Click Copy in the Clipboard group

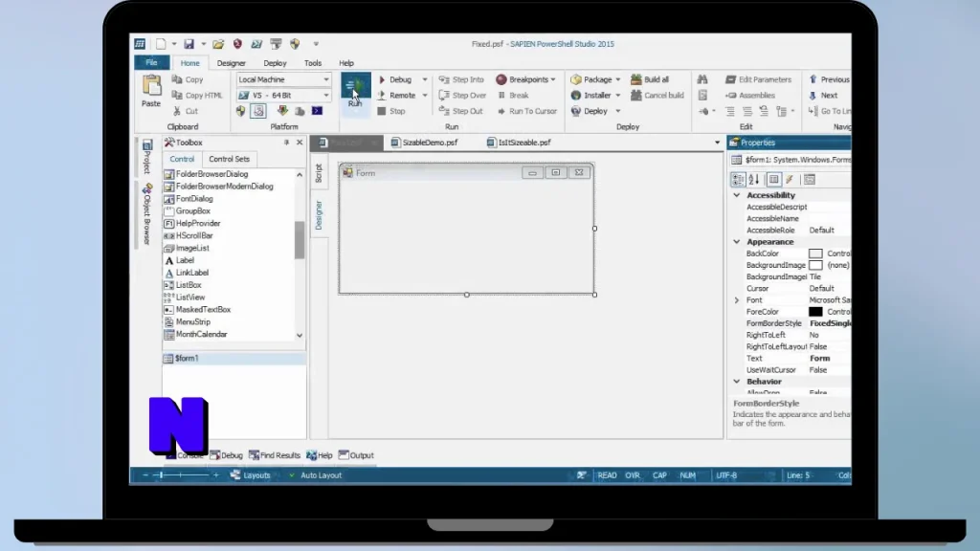188,80
